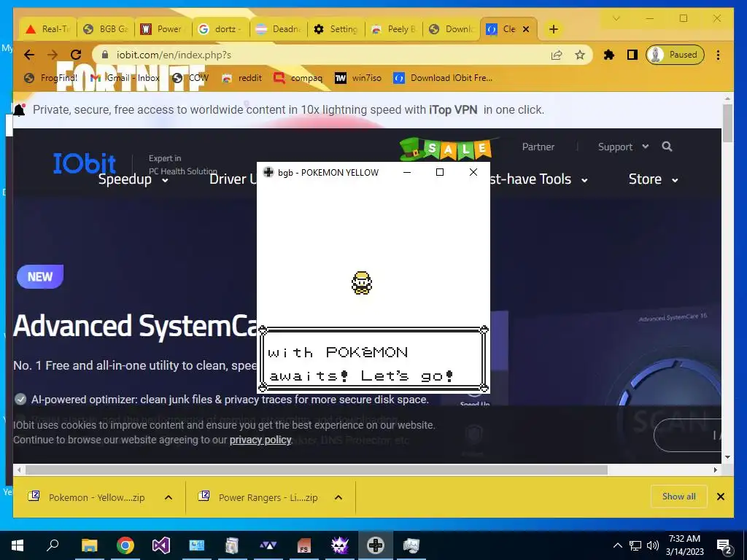
Task: Open the Power Rangers zip download
Action: (x=259, y=497)
